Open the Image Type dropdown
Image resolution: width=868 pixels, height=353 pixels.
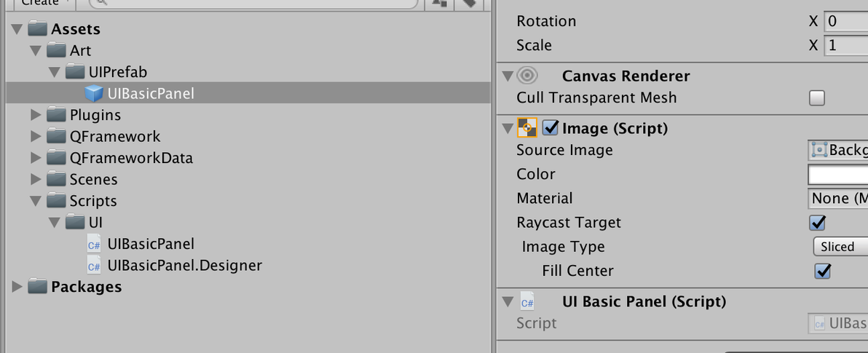tap(840, 247)
